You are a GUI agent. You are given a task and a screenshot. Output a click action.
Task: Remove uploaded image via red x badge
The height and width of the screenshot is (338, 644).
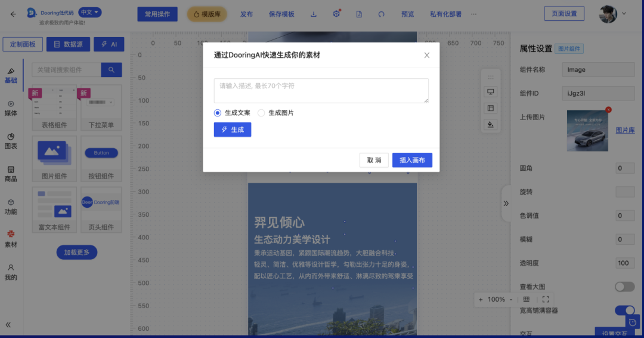pyautogui.click(x=609, y=110)
